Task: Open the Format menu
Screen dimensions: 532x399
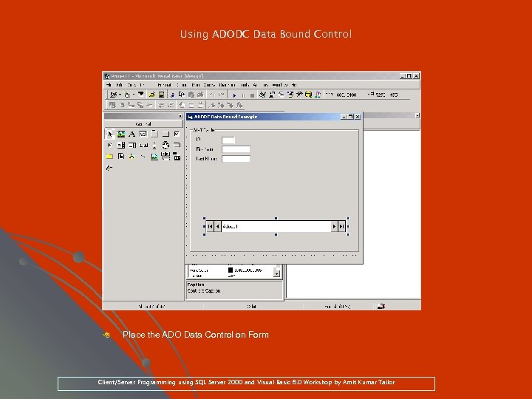Action: pyautogui.click(x=164, y=85)
